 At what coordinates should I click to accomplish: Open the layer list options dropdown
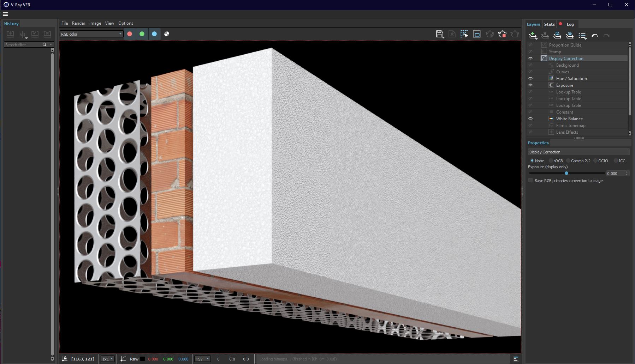click(583, 35)
